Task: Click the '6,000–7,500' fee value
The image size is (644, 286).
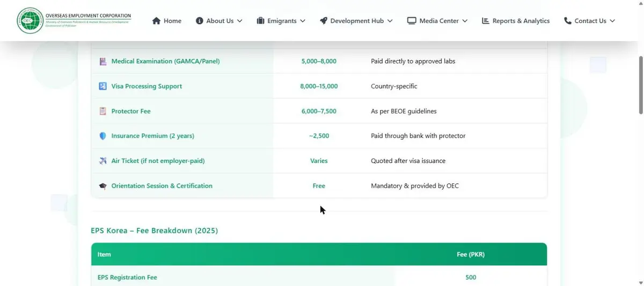Action: pyautogui.click(x=319, y=111)
